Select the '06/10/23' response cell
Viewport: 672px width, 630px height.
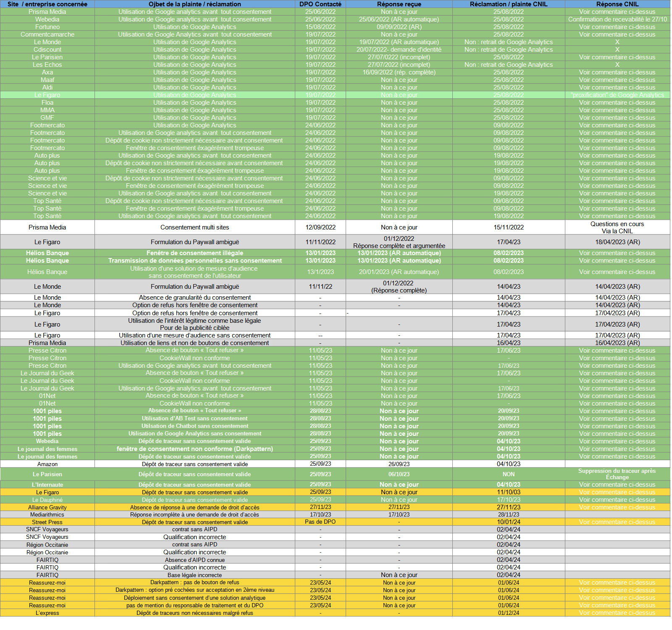click(399, 474)
